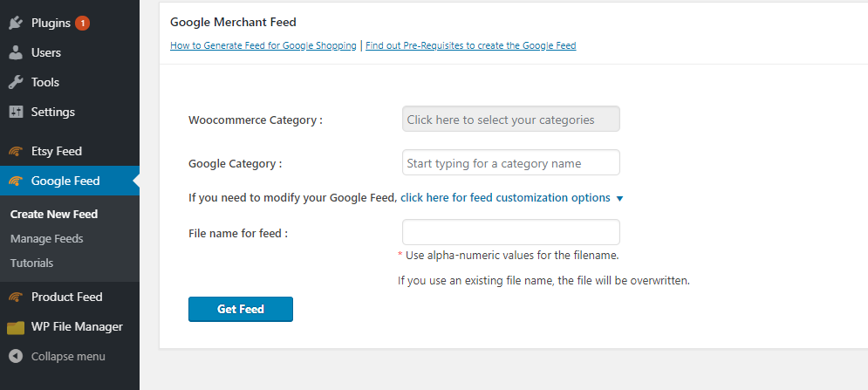Image resolution: width=868 pixels, height=390 pixels.
Task: Click the Plugins plug icon
Action: pyautogui.click(x=16, y=23)
